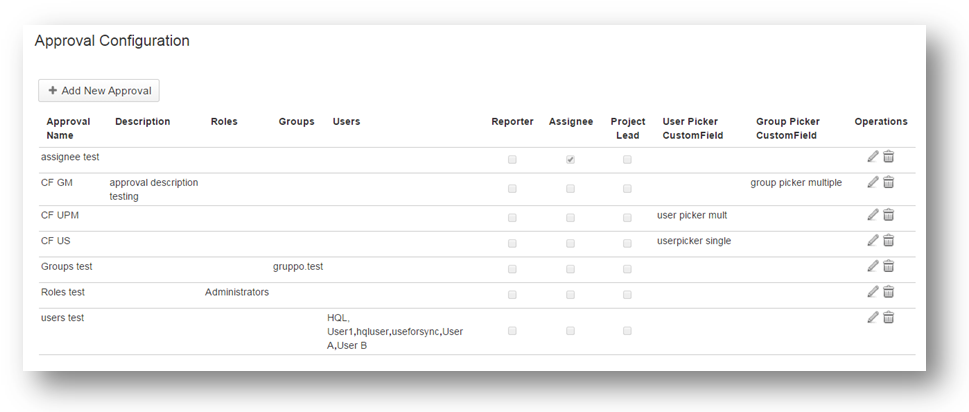
Task: Enable Project Lead for 'Groups test'
Action: (627, 269)
